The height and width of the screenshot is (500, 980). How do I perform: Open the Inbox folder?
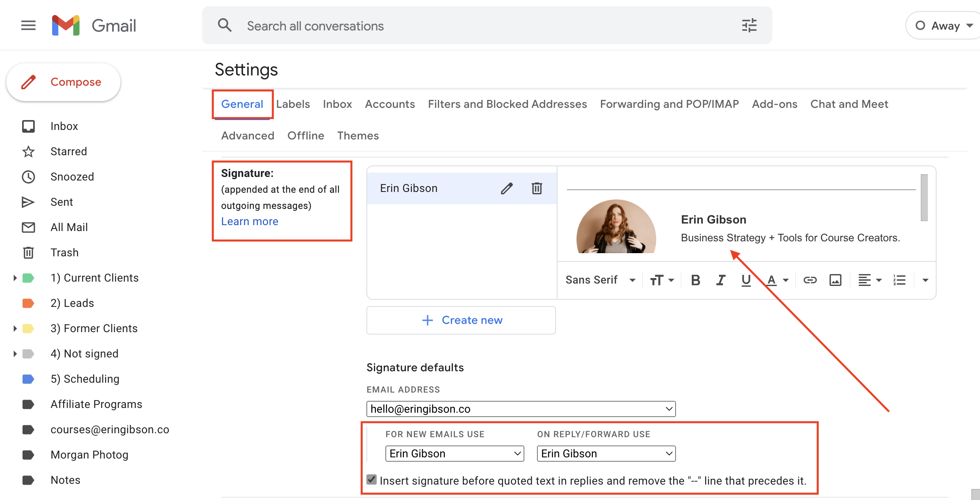tap(64, 126)
